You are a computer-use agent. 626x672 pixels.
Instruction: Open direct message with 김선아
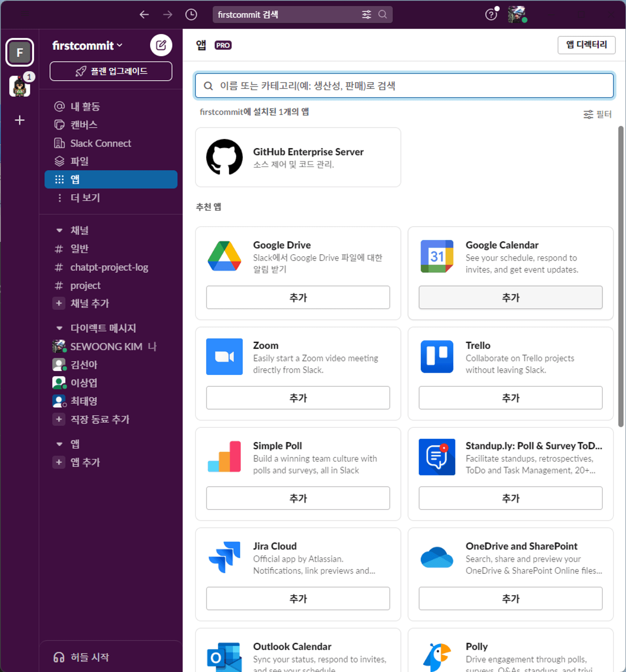pos(111,365)
